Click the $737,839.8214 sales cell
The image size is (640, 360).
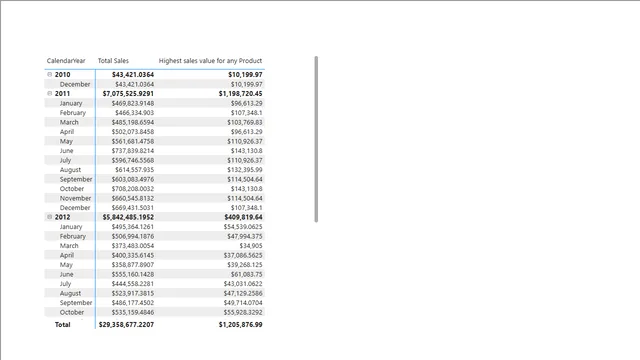133,151
